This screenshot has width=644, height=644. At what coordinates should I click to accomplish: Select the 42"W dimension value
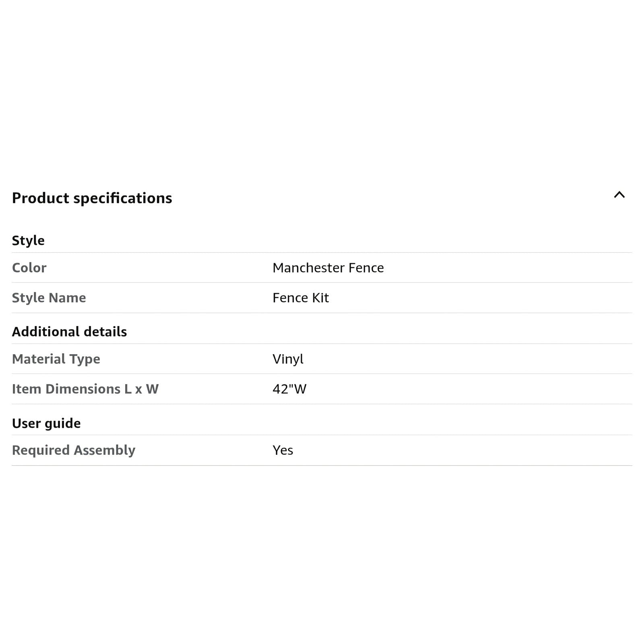tap(289, 389)
